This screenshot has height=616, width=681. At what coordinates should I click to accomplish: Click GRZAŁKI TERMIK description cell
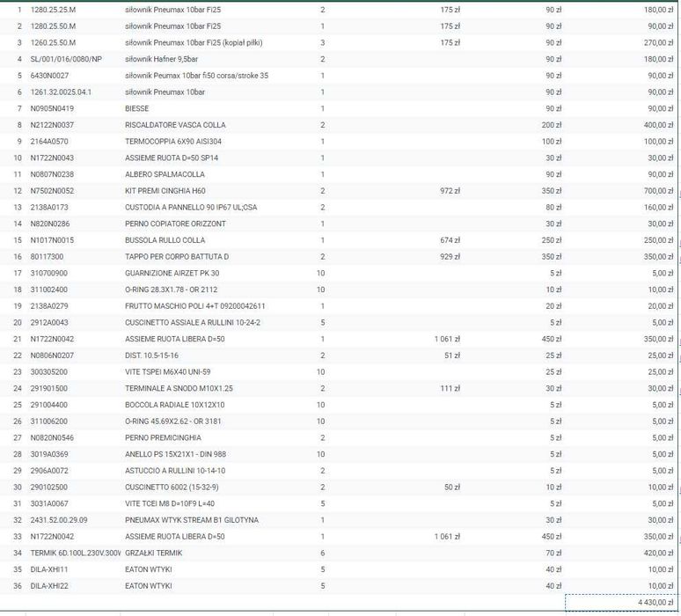[x=153, y=554]
